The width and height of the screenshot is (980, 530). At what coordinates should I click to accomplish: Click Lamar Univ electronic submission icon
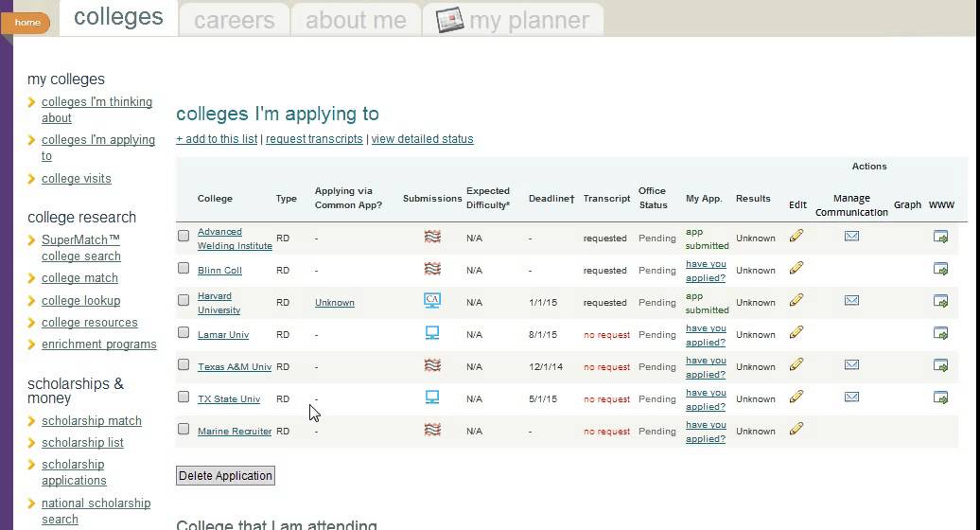[x=432, y=333]
